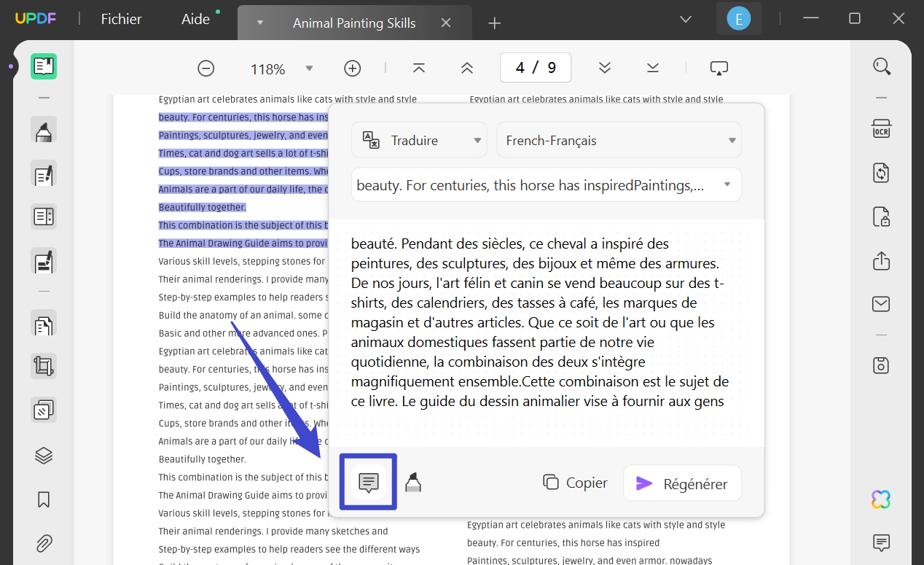Open the zoom level dropdown
Viewport: 924px width, 565px height.
click(x=309, y=68)
